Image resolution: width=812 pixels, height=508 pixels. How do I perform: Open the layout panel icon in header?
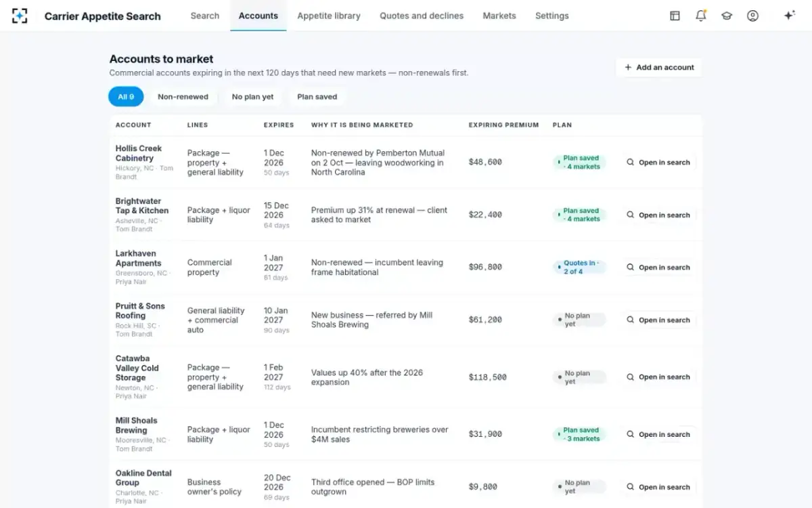pyautogui.click(x=675, y=16)
